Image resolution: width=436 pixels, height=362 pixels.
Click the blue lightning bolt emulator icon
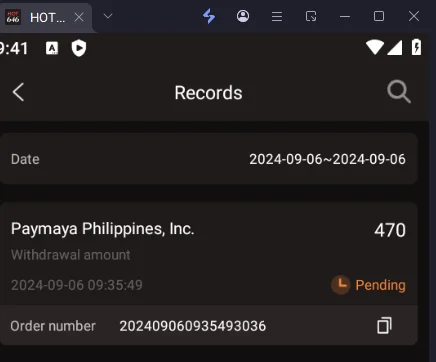coord(209,16)
